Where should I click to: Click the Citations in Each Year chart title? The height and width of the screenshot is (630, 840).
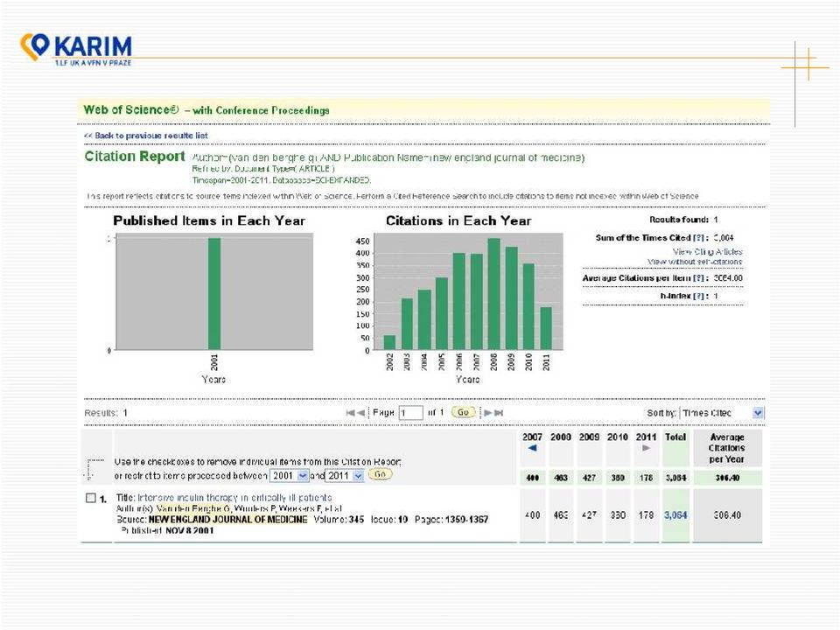(x=458, y=220)
